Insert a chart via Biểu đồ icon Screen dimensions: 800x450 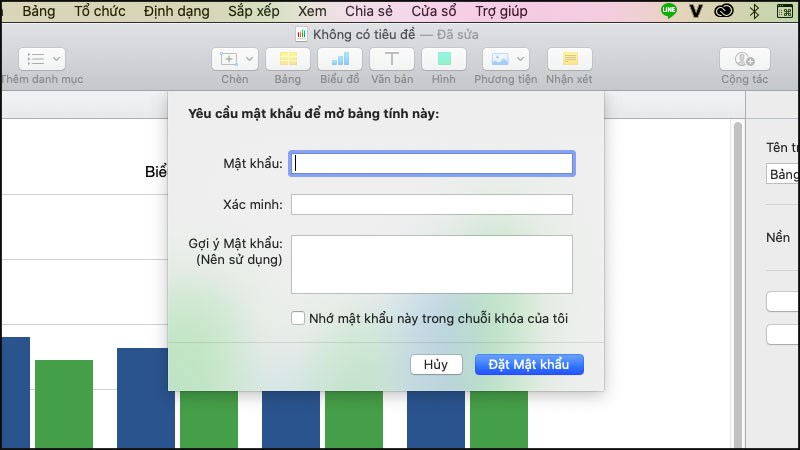click(340, 59)
